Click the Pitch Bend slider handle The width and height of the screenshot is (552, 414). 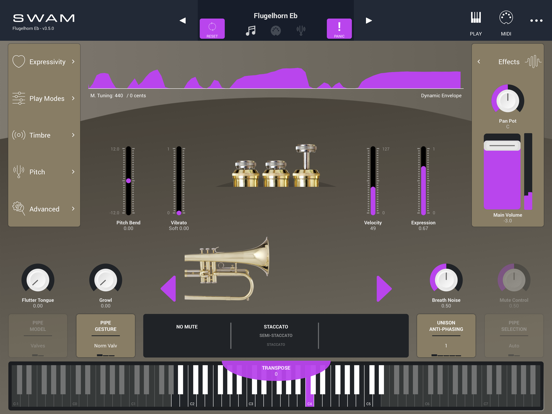coord(128,181)
